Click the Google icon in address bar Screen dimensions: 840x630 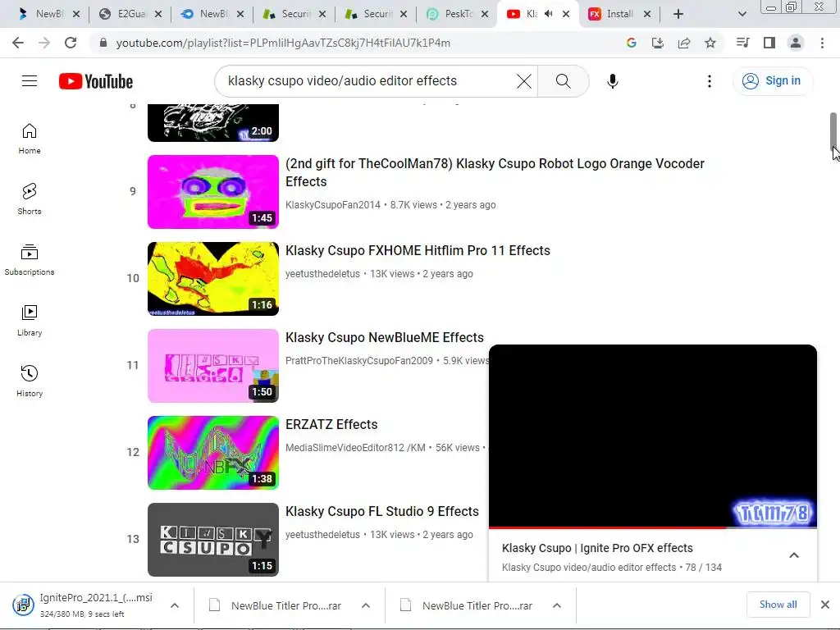pos(631,43)
